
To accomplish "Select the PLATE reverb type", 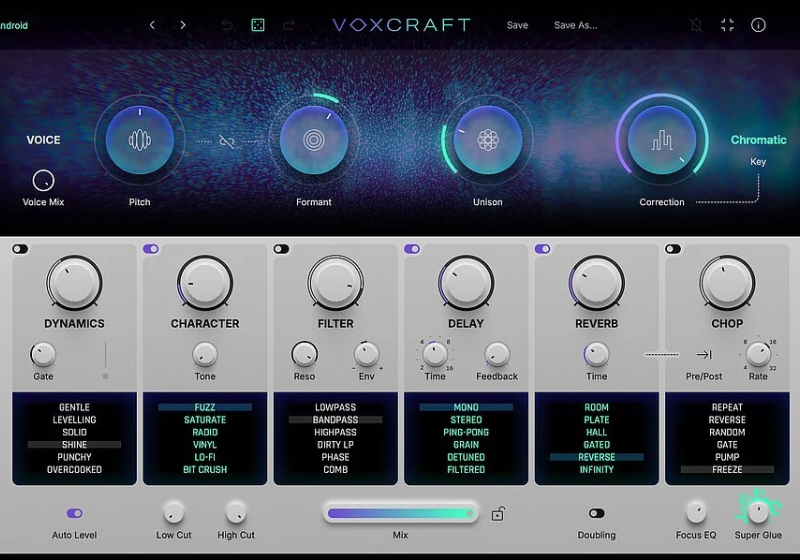I will [x=596, y=420].
